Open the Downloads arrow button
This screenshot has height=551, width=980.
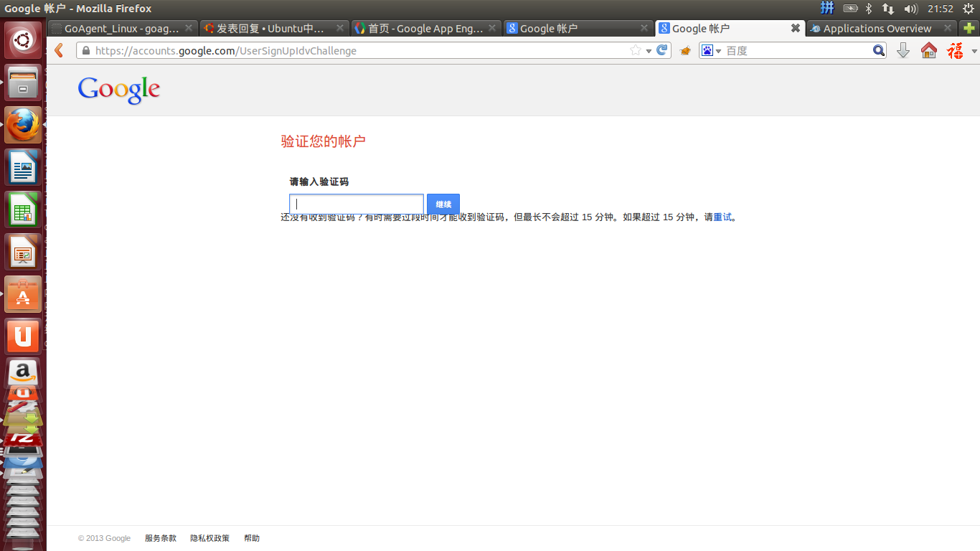pos(903,50)
